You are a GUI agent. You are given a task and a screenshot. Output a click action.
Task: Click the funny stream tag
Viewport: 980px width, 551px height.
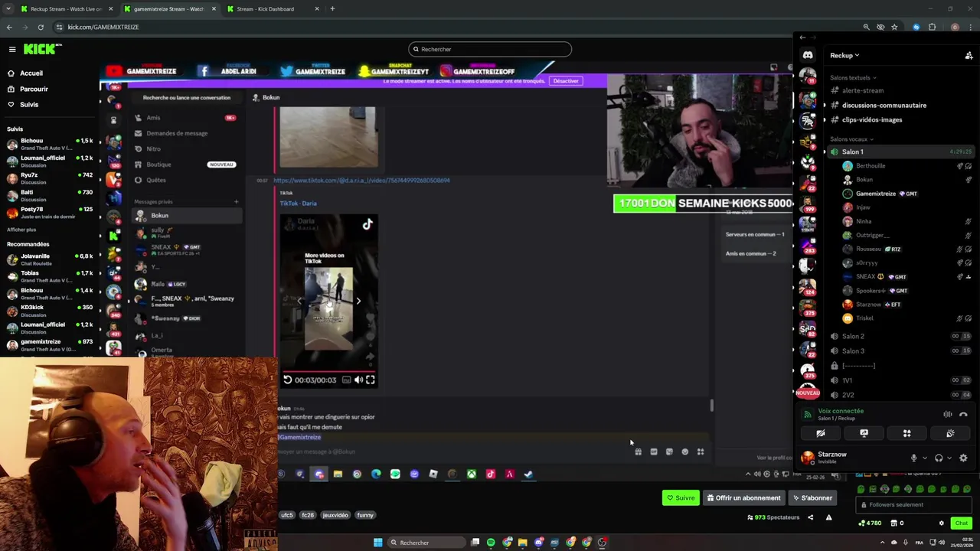(x=365, y=515)
